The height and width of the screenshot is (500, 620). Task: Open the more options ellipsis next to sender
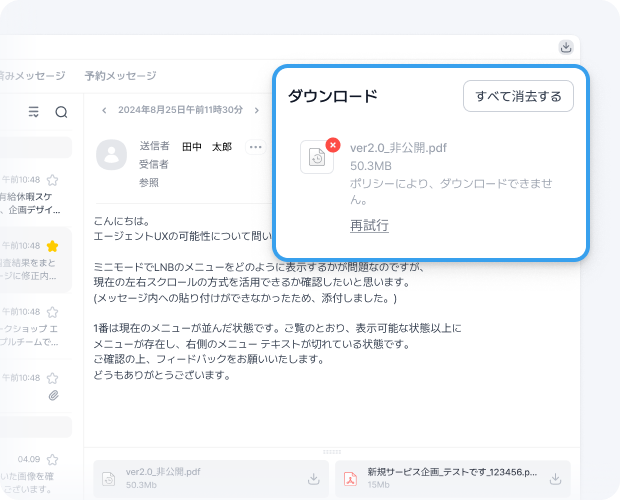coord(256,147)
